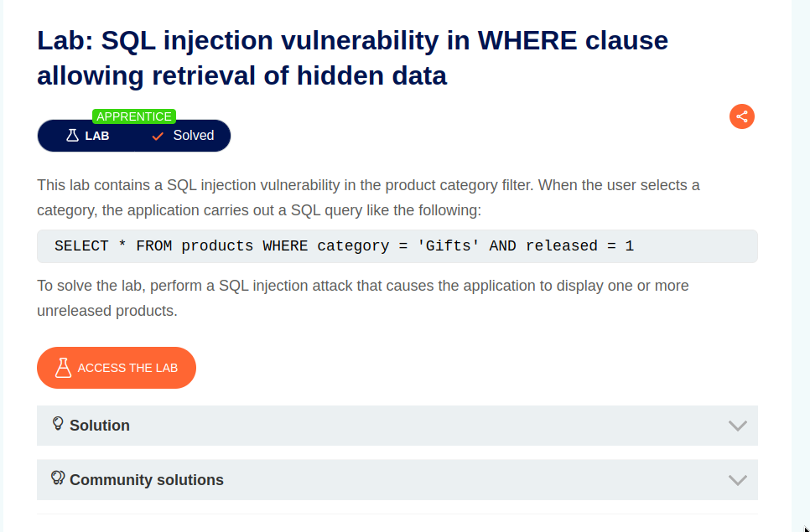
Task: Click the LAB label pill
Action: (86, 136)
